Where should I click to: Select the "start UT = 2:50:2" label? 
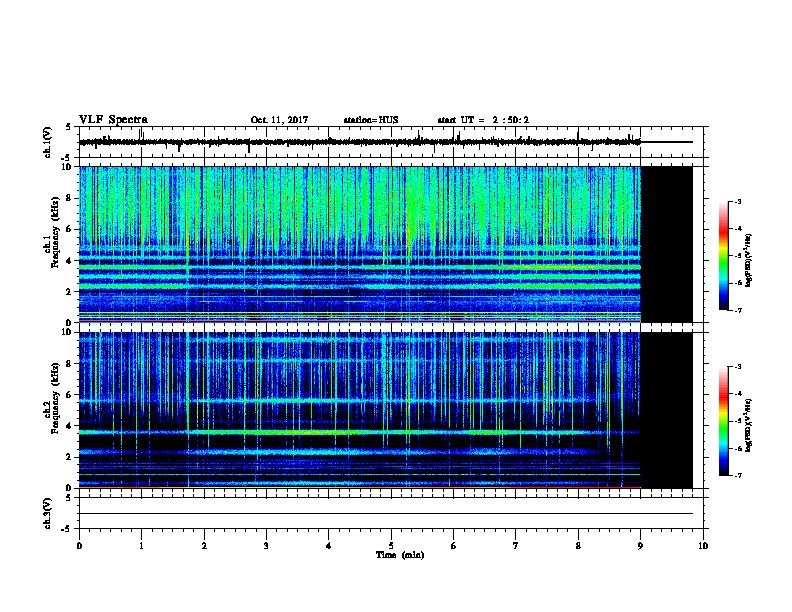(x=483, y=120)
